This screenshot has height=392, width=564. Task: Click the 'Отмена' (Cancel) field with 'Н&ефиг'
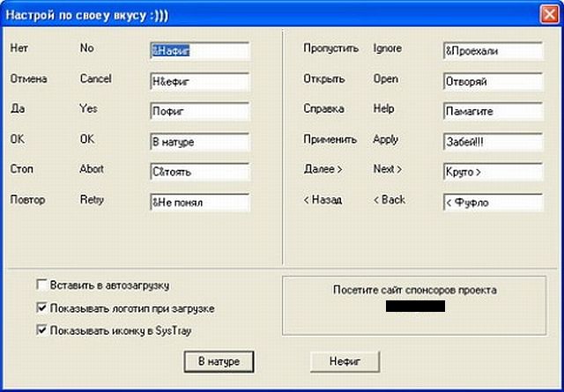tap(199, 81)
